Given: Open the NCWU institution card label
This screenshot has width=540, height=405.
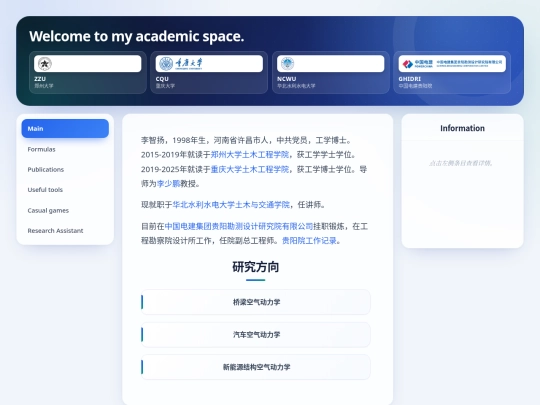Looking at the screenshot, I should [x=287, y=79].
